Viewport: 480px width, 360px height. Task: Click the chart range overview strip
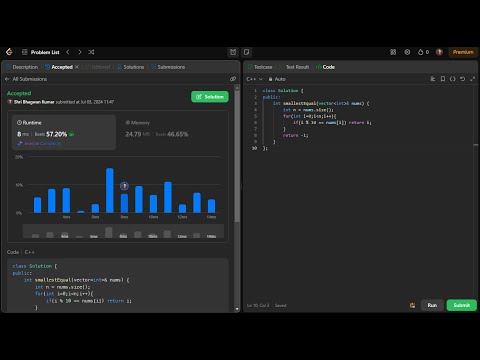(123, 231)
